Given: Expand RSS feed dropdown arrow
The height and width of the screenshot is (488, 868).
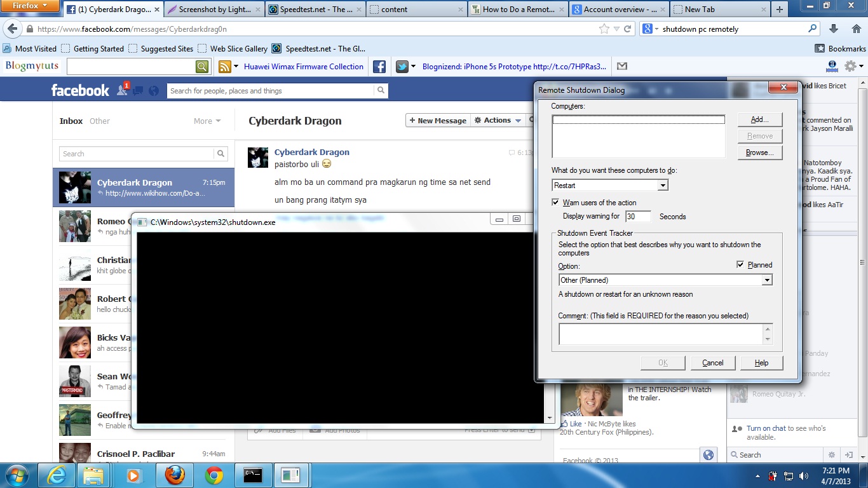Looking at the screenshot, I should pos(236,66).
